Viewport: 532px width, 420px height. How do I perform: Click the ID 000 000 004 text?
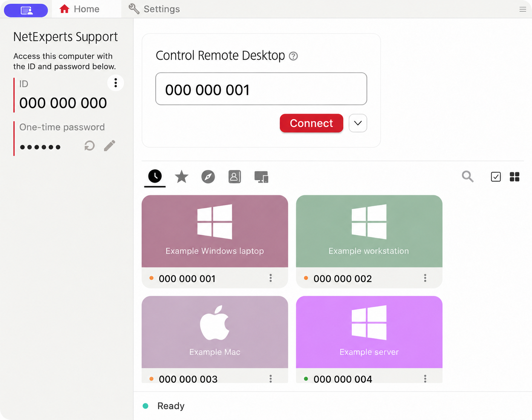[343, 379]
